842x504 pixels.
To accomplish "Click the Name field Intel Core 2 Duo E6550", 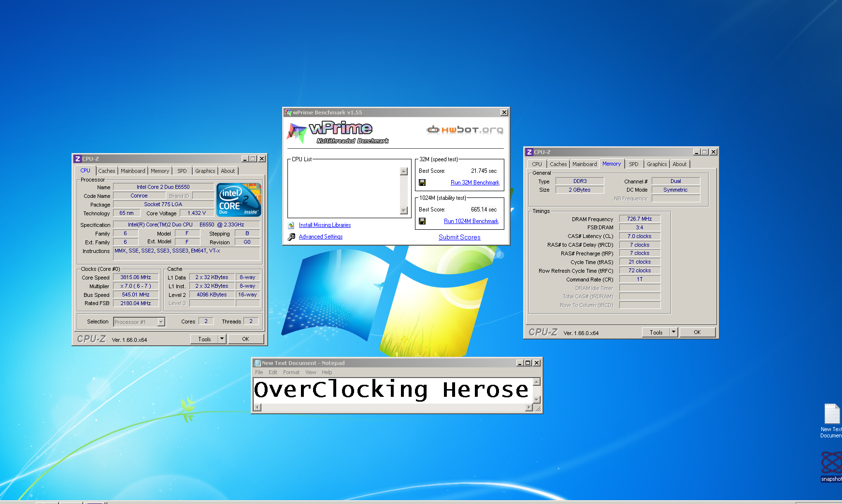I will pyautogui.click(x=163, y=187).
